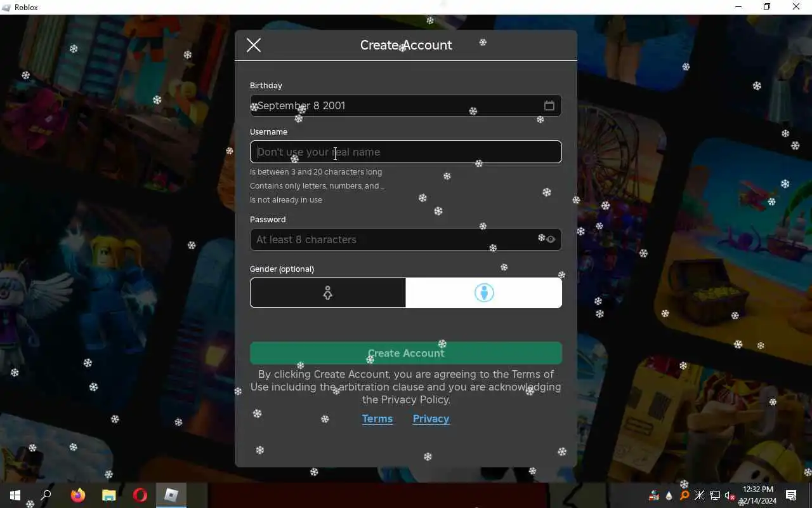
Task: Click the "Gender (optional)" label
Action: [x=282, y=269]
